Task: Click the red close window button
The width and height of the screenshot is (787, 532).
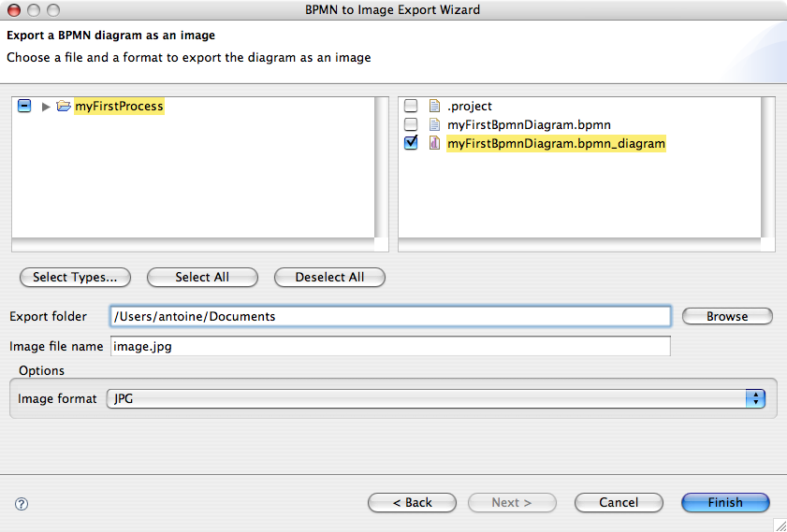Action: coord(14,10)
